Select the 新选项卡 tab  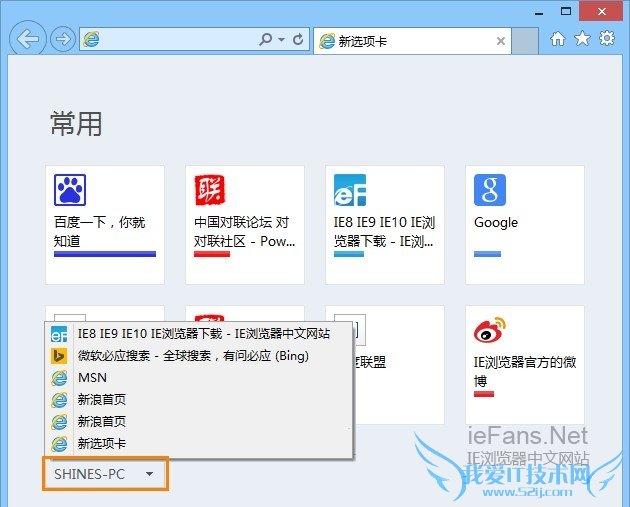pyautogui.click(x=412, y=41)
